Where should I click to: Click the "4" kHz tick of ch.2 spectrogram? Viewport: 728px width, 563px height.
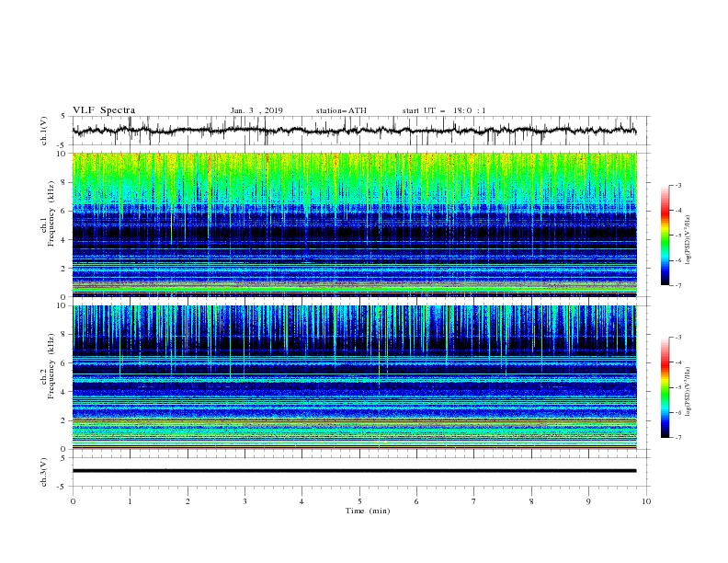point(64,392)
